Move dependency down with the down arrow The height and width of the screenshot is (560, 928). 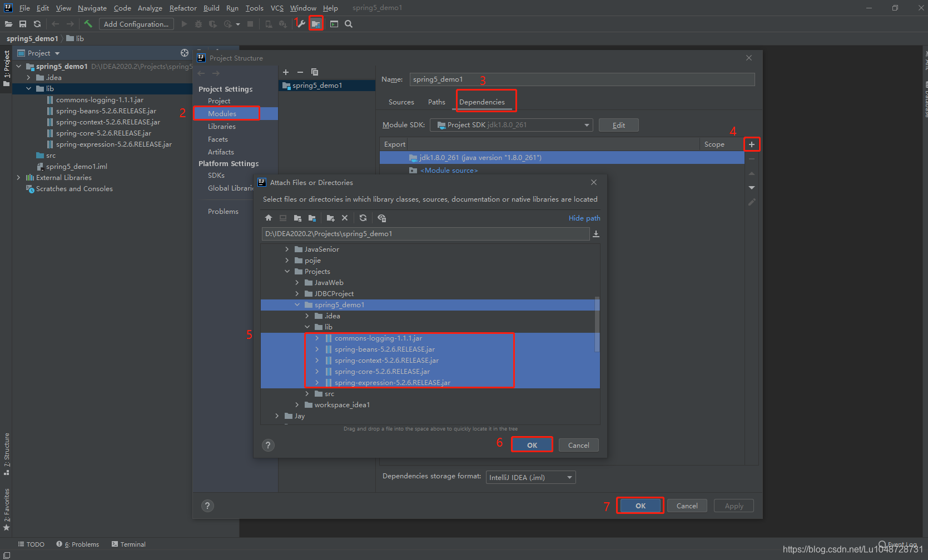752,188
